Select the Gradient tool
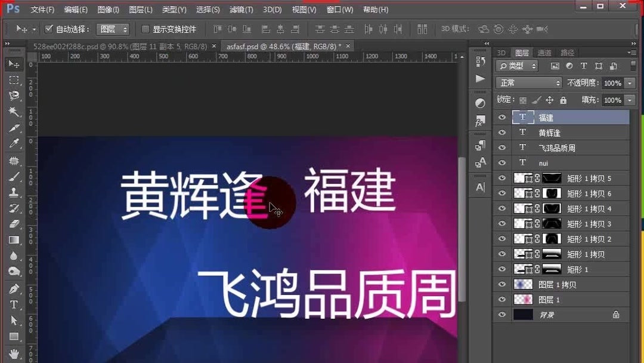The width and height of the screenshot is (644, 363). point(13,239)
